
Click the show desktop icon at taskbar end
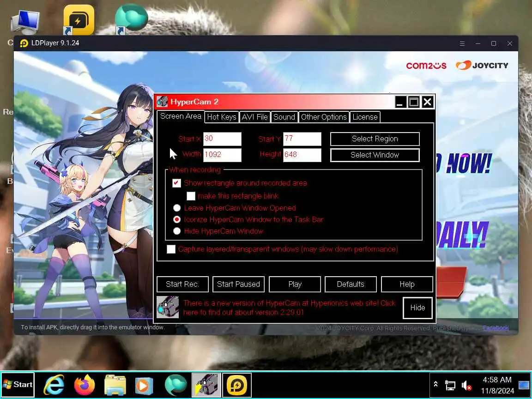(524, 385)
